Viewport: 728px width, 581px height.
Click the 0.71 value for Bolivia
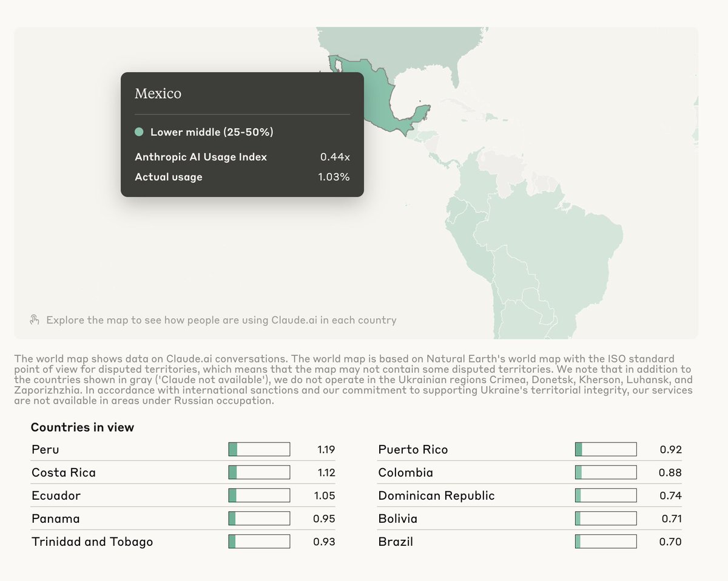[672, 519]
